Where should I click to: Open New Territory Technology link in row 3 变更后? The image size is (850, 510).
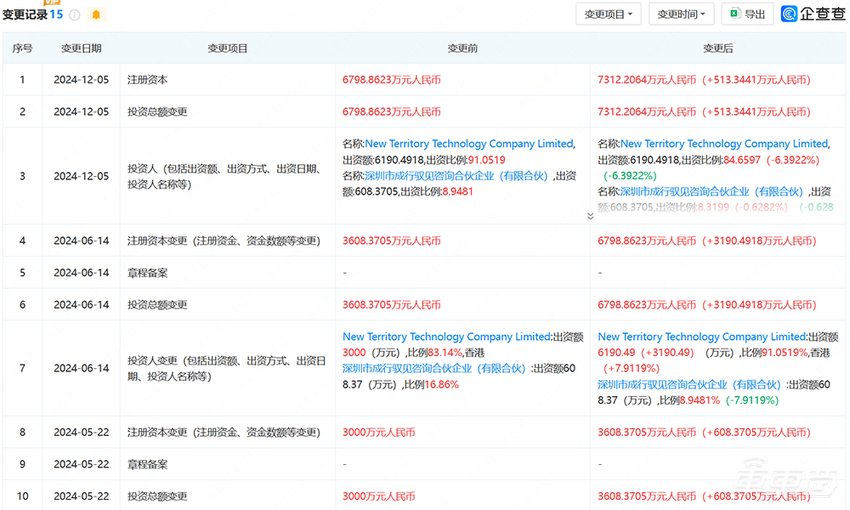click(x=724, y=144)
